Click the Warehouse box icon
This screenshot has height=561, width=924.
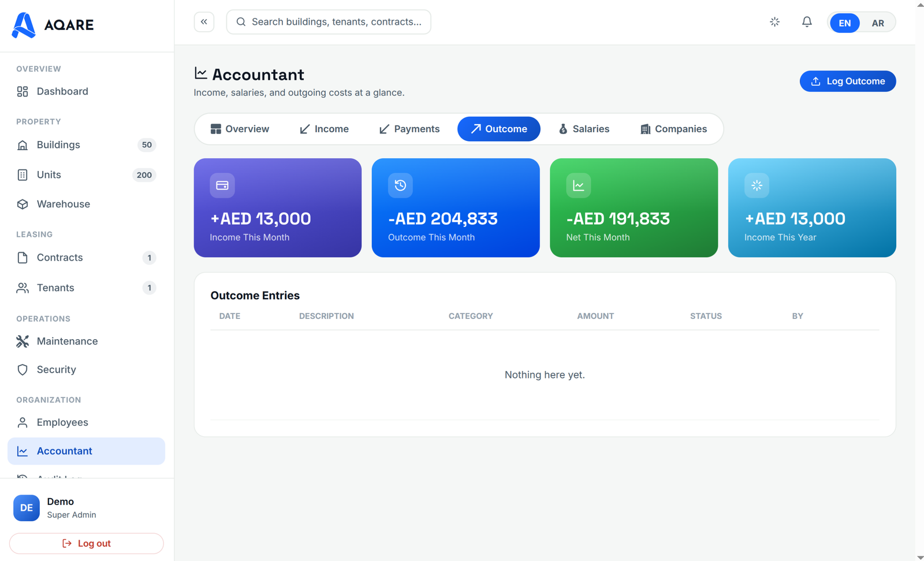[23, 205]
